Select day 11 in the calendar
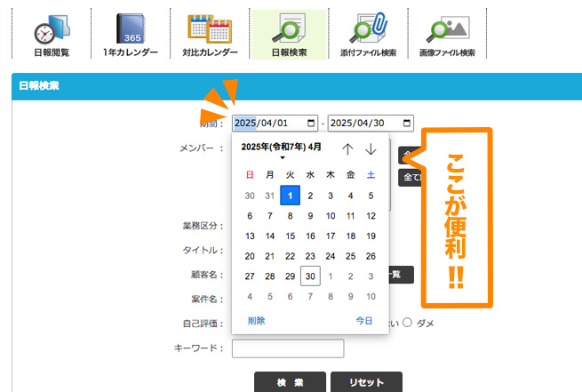The height and width of the screenshot is (392, 582). tap(351, 216)
